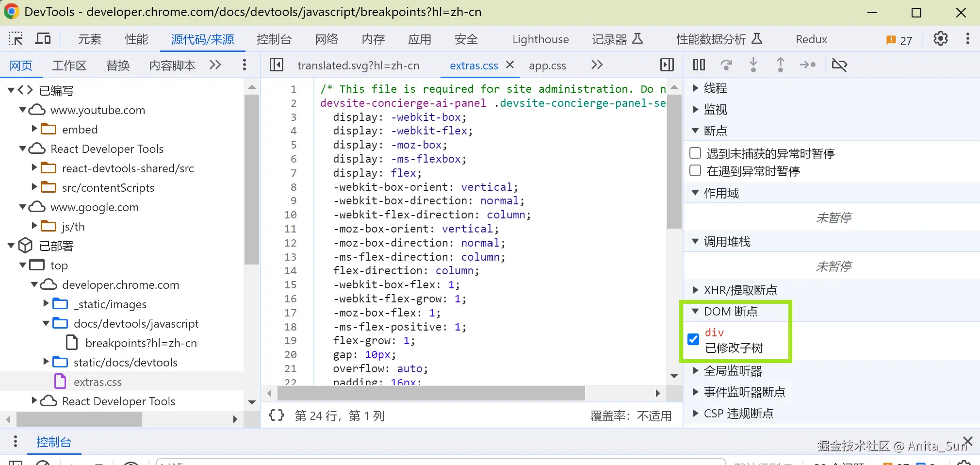Click the step into function icon
The width and height of the screenshot is (980, 465).
(x=753, y=65)
